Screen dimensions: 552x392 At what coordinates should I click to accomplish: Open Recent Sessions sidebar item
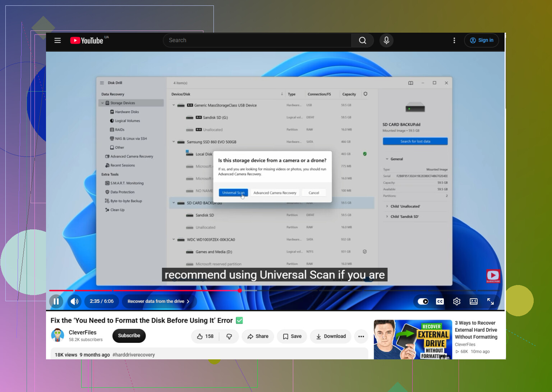click(x=120, y=165)
